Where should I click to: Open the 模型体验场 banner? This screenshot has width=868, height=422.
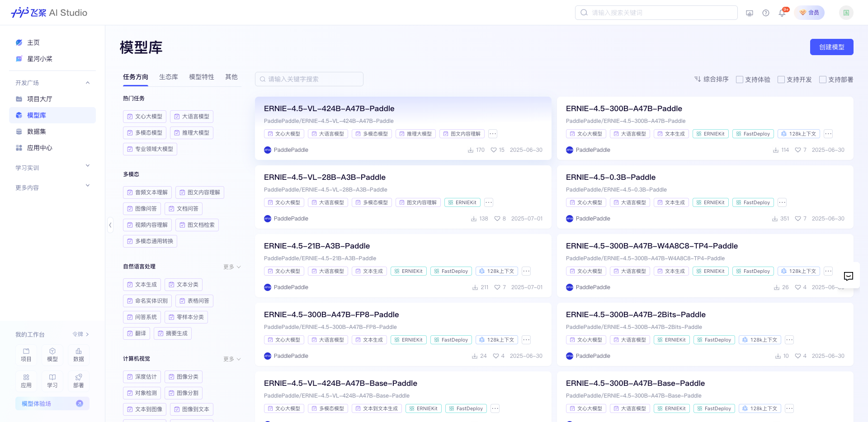tap(52, 403)
